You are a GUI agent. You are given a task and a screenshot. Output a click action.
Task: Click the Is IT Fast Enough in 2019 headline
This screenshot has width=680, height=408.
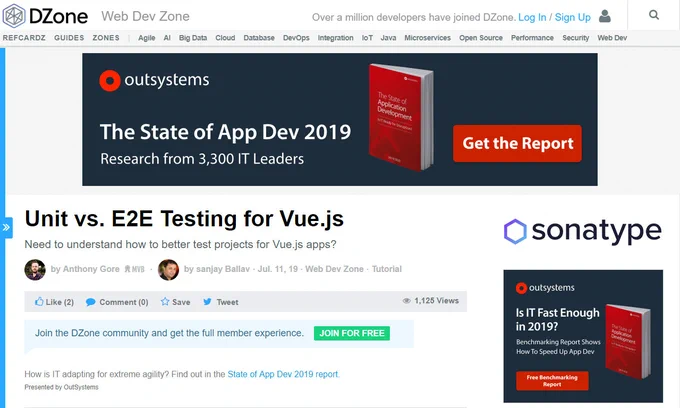coord(557,319)
